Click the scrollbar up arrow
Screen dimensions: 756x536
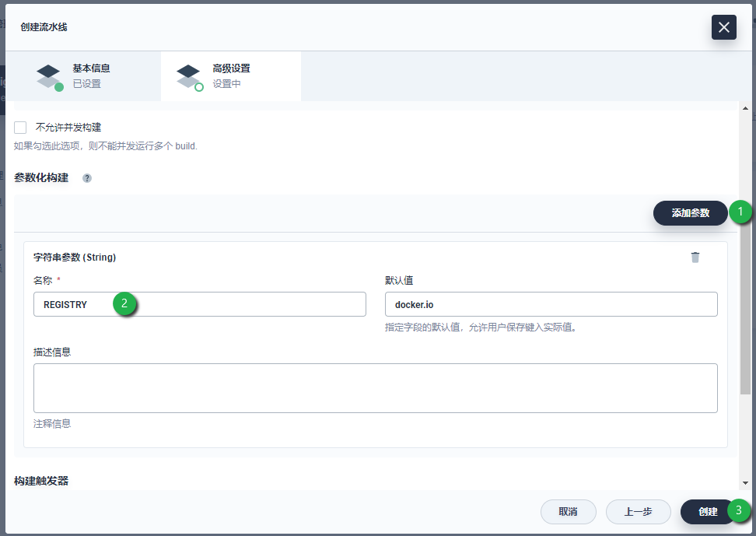click(x=745, y=108)
